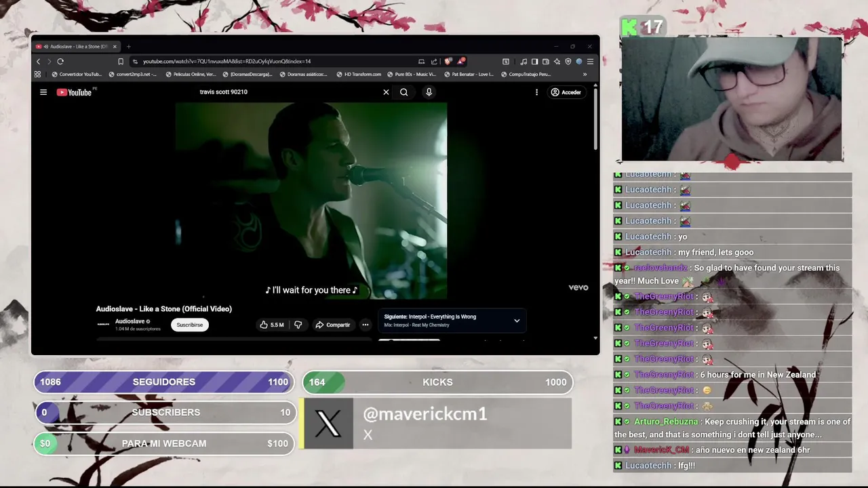This screenshot has height=488, width=868.
Task: Click Arturo_Rebuzna chat username
Action: 665,422
